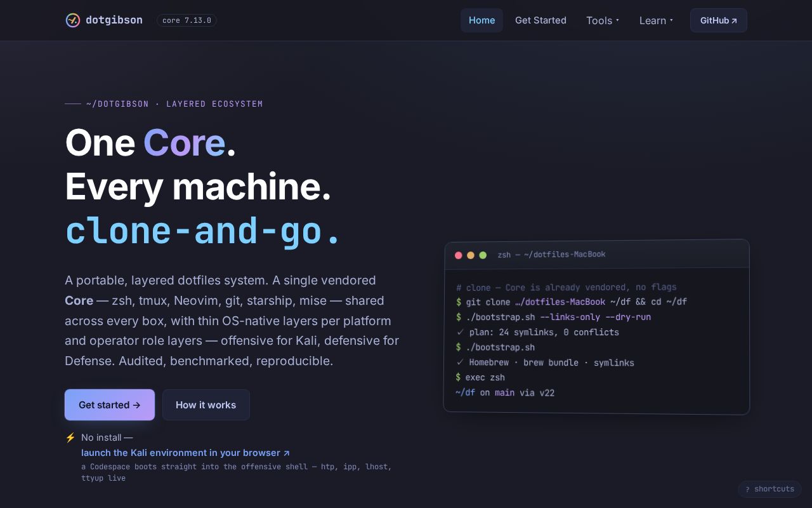812x508 pixels.
Task: Click the terminal comment about Core already vendored
Action: point(566,287)
